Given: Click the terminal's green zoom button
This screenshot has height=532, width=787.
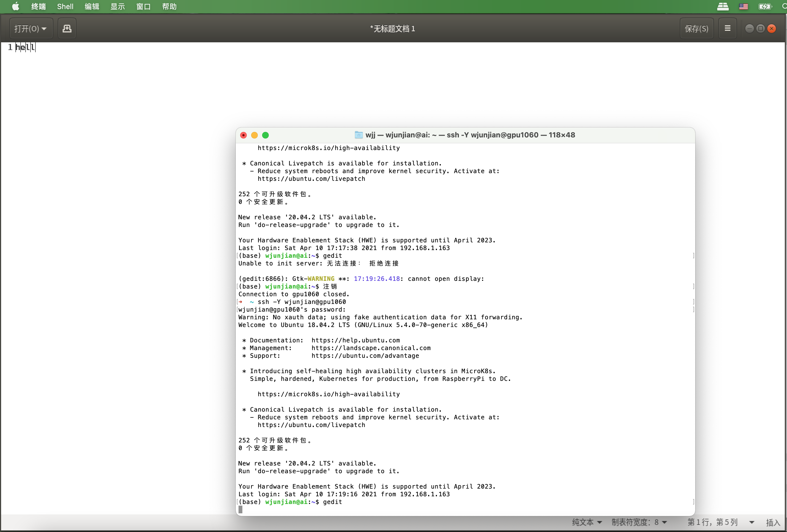Looking at the screenshot, I should [265, 135].
